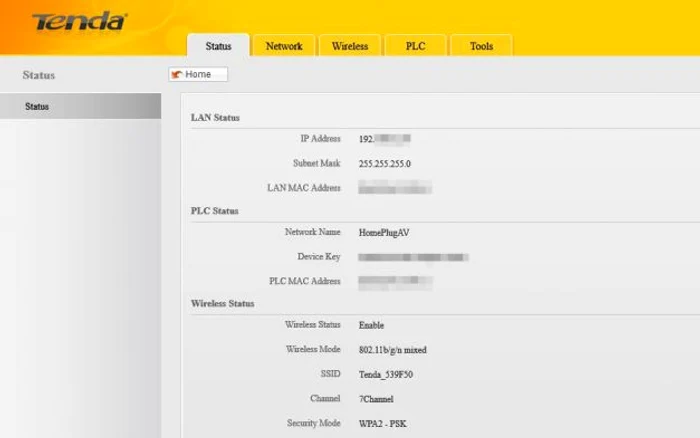Viewport: 700px width, 438px height.
Task: Click the blurred Device Key value
Action: (413, 257)
